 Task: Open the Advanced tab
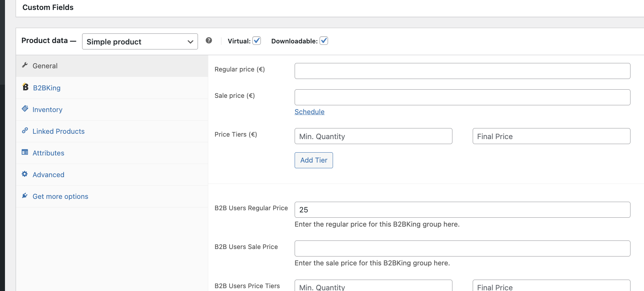112,175
